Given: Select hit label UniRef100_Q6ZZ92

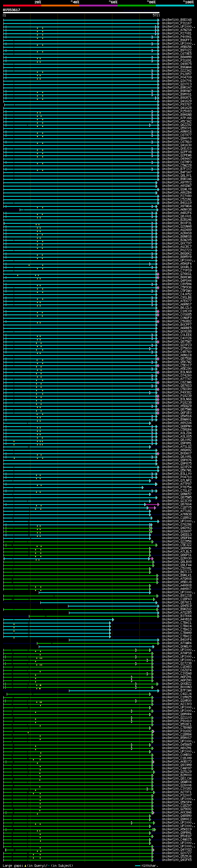Looking at the screenshot, I should click(177, 125).
